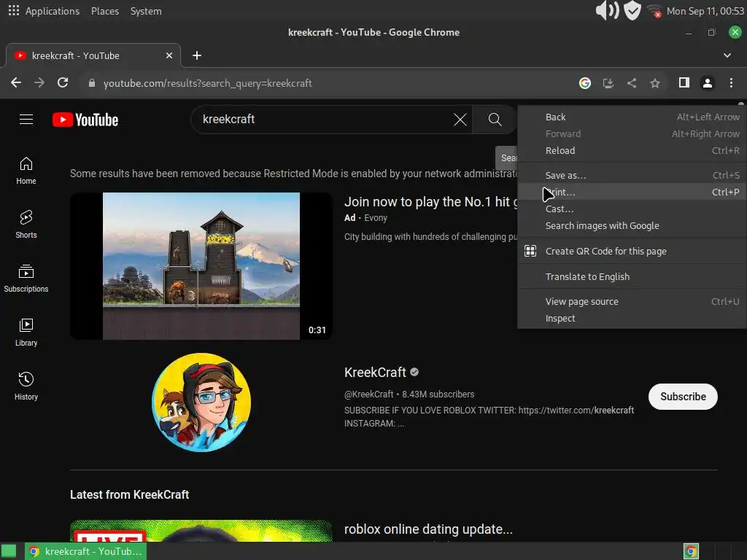Select View page source
This screenshot has width=747, height=560.
pos(632,301)
